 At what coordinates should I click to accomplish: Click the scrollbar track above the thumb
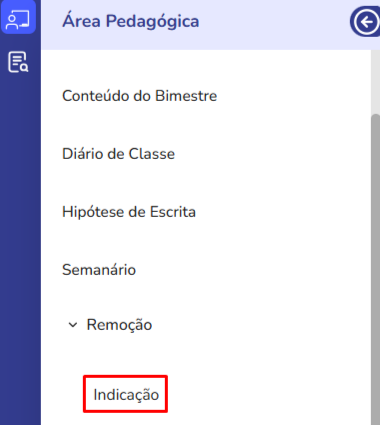point(375,82)
